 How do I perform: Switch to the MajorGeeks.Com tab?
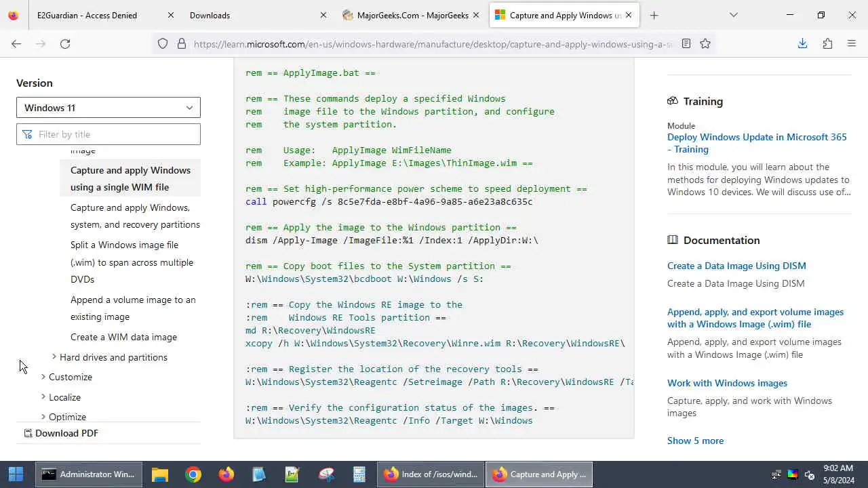click(411, 15)
